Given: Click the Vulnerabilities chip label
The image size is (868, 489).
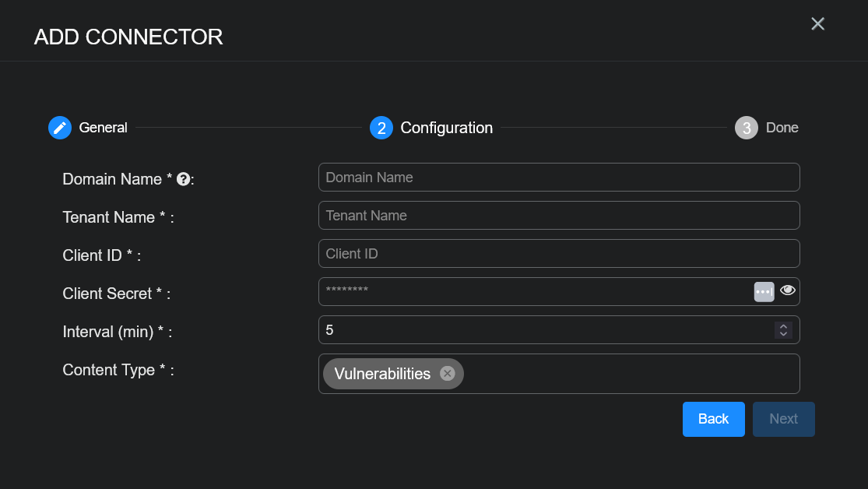Looking at the screenshot, I should click(x=382, y=374).
